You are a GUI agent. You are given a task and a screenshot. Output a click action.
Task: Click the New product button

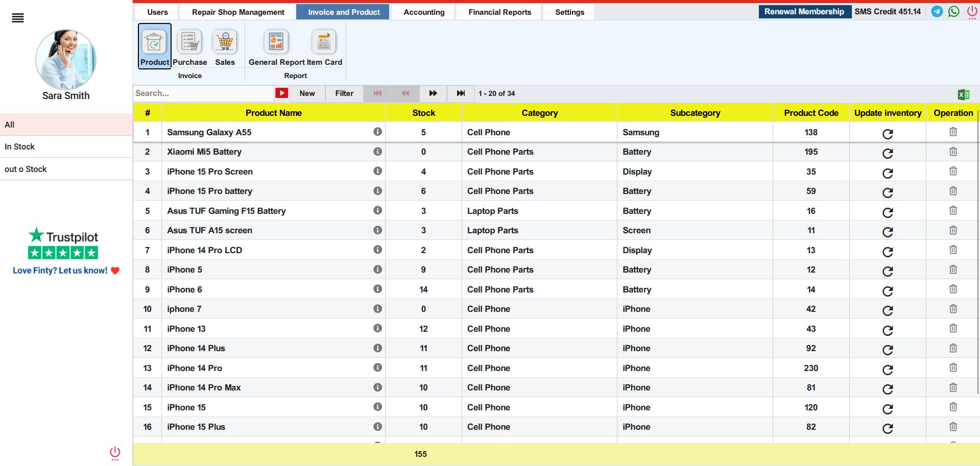coord(307,93)
